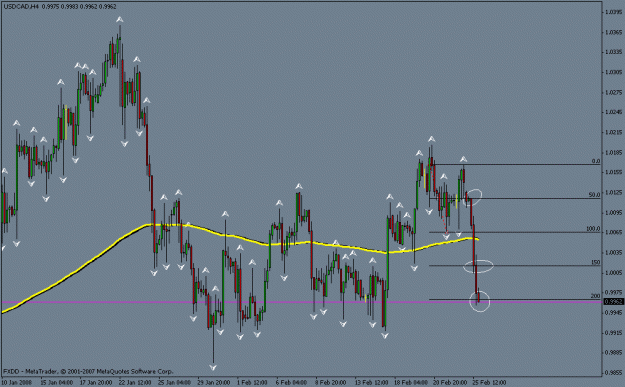Select the Fibonacci 100.0 level label
625x387 pixels.
[593, 229]
